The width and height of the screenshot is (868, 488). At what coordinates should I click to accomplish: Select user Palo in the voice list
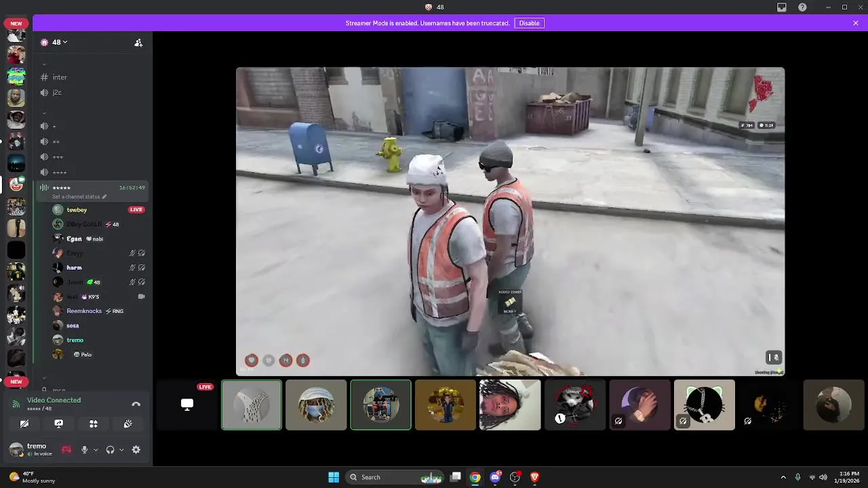pos(100,354)
